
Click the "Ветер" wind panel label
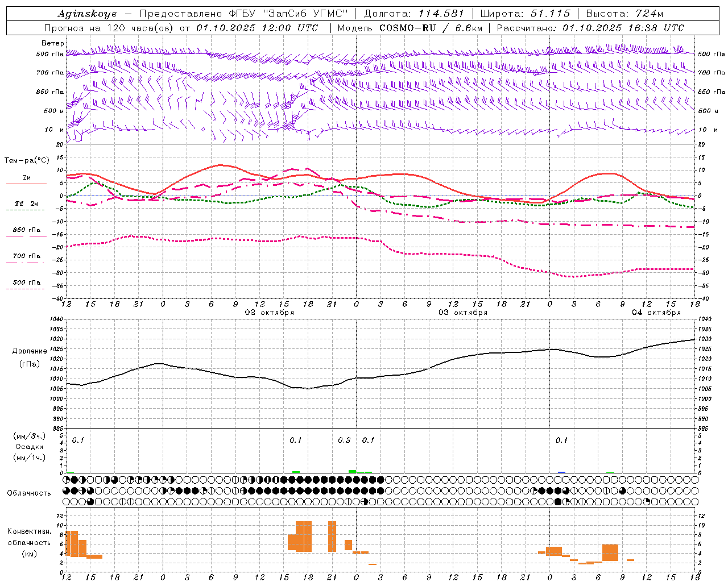53,43
